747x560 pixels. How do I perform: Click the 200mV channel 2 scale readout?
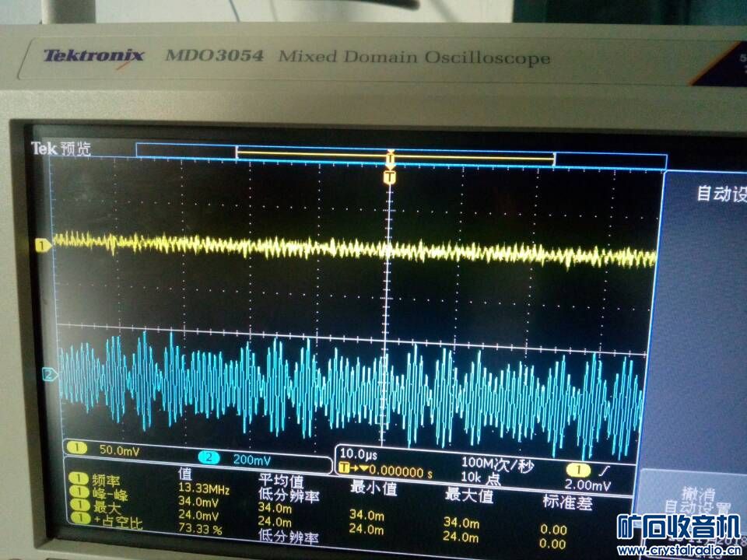[x=251, y=460]
